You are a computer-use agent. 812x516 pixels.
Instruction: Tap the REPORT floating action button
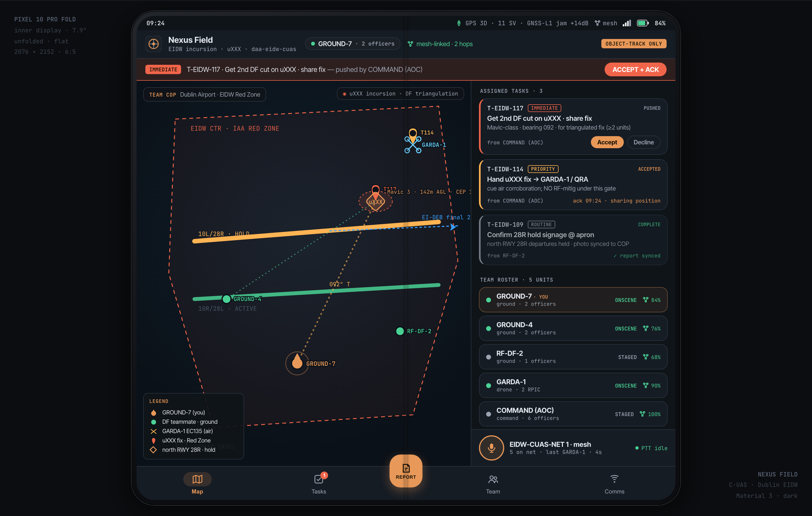pos(406,471)
